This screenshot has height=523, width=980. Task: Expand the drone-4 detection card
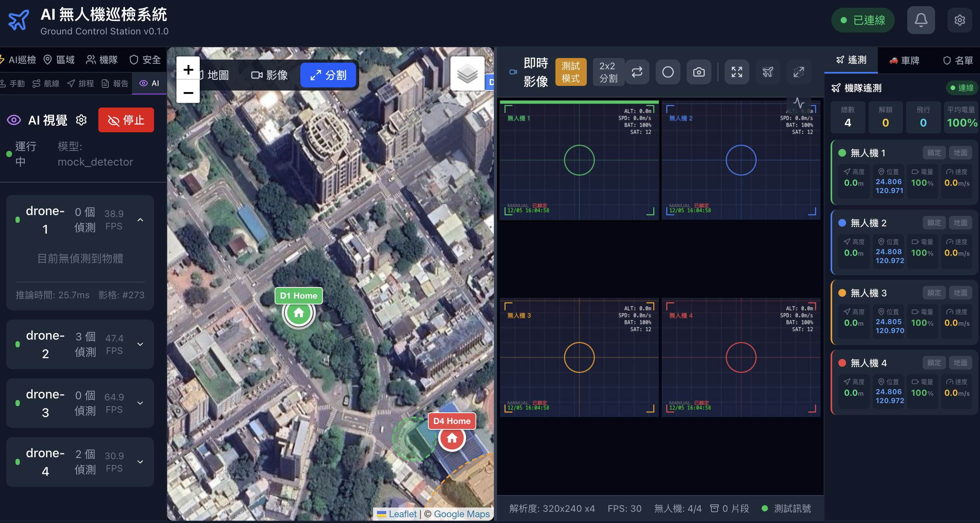coord(140,462)
